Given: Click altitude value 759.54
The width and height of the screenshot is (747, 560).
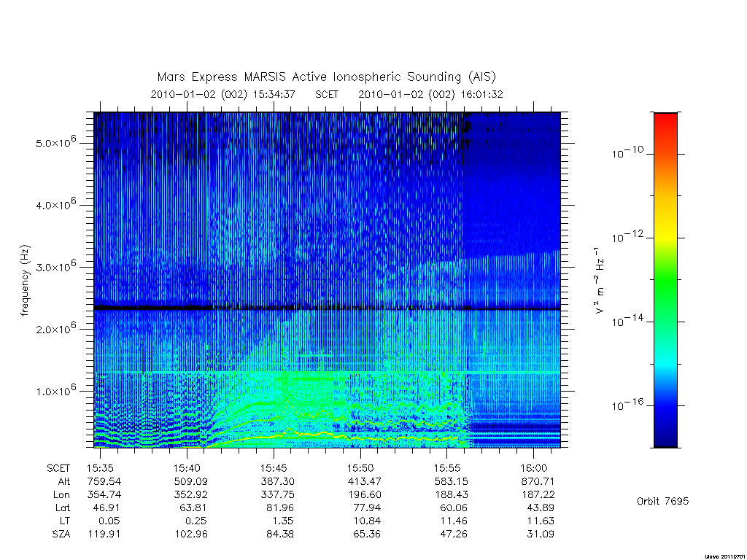Looking at the screenshot, I should click(104, 481).
